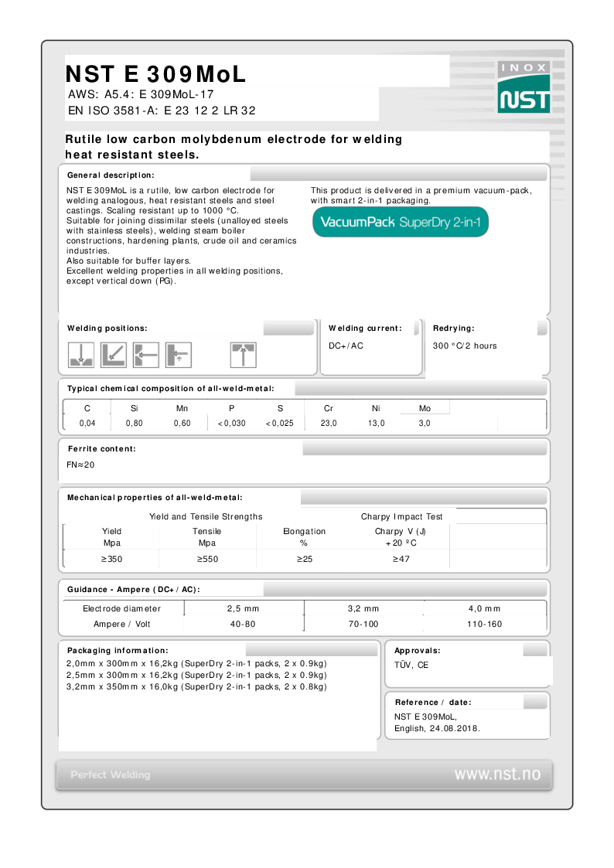Click the flat welding position icon
Screen dimensions: 614x868
(81, 355)
